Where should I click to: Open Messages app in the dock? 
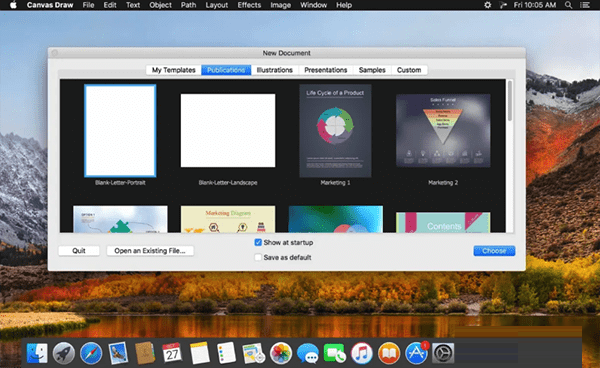(x=308, y=353)
